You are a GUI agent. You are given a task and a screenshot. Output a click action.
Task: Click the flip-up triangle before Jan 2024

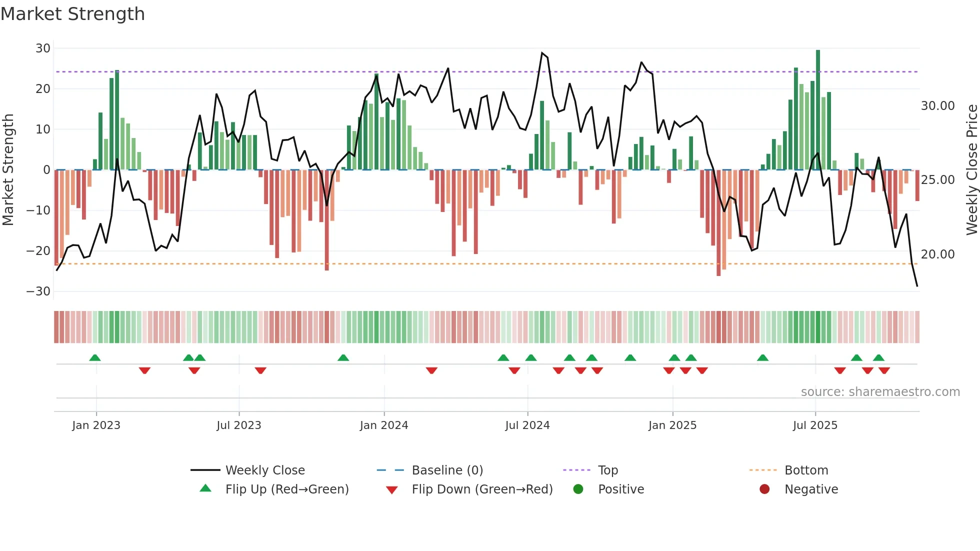[x=343, y=357]
